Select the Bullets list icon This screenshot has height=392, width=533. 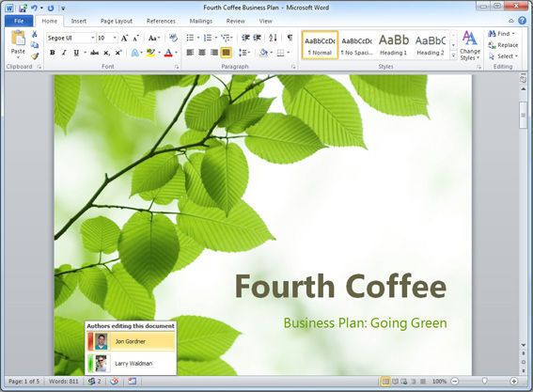pos(190,38)
